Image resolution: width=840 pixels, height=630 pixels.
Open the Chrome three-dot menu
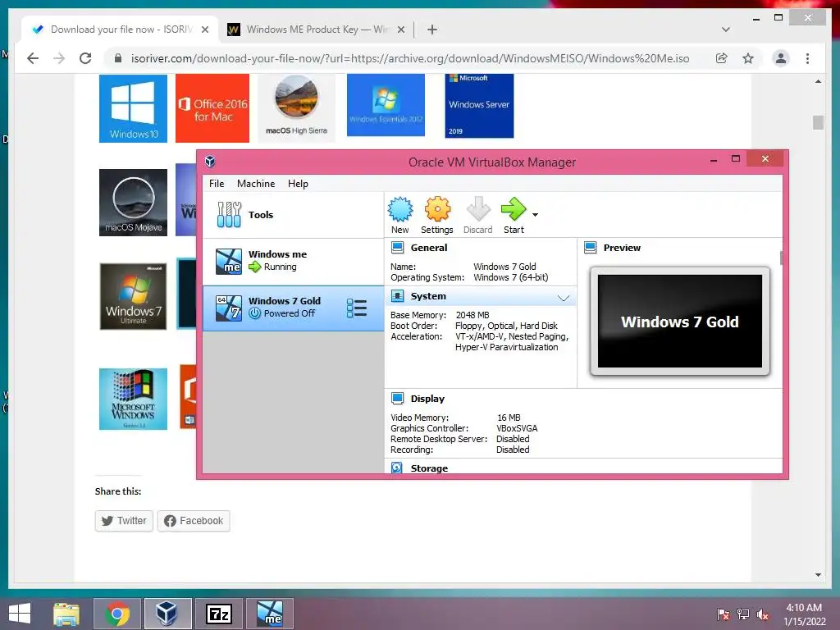point(807,58)
